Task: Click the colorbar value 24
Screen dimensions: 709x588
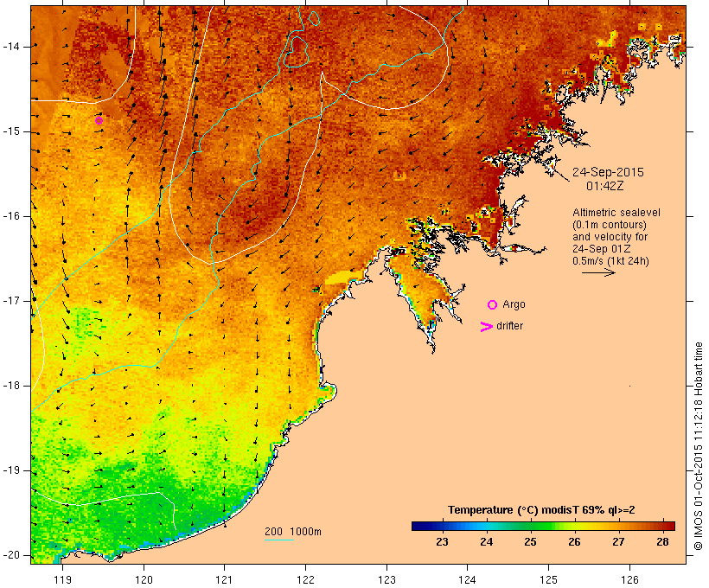Action: click(x=486, y=542)
